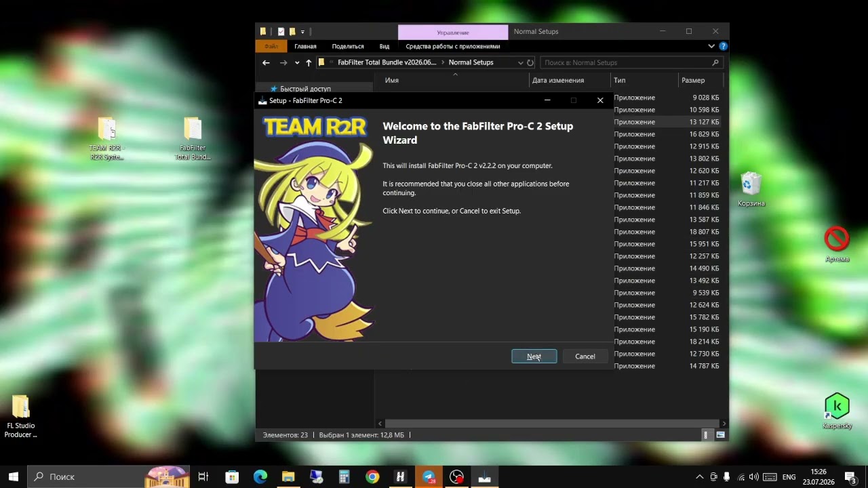Go back in Explorer navigation
Image resolution: width=868 pixels, height=488 pixels.
[266, 62]
